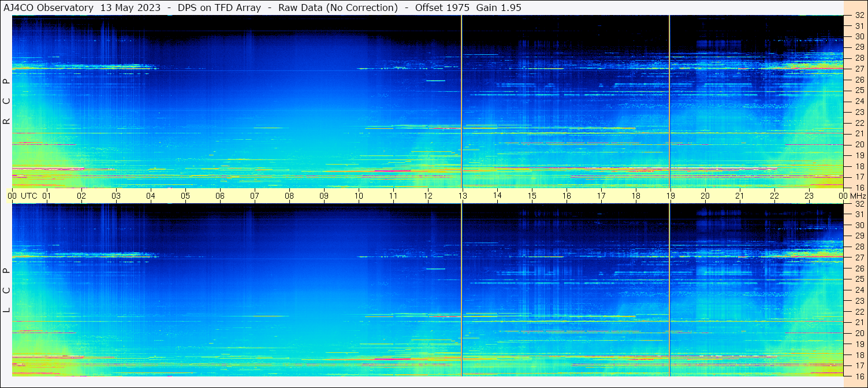
Task: Click the vertical 19 UTC marker in LCP panel
Action: [669, 290]
